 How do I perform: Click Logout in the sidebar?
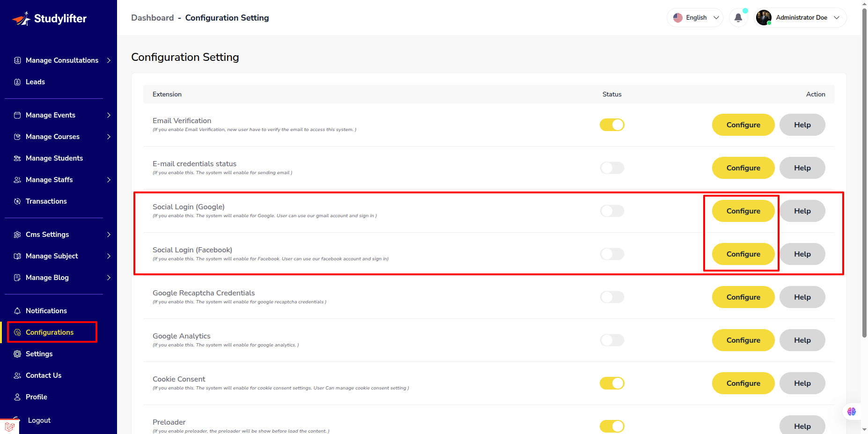coord(39,420)
